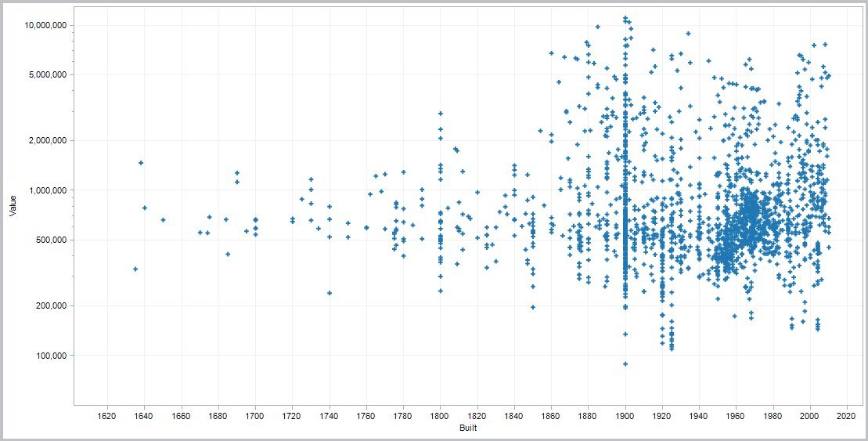Click the 1760 x-axis tick label

point(366,415)
